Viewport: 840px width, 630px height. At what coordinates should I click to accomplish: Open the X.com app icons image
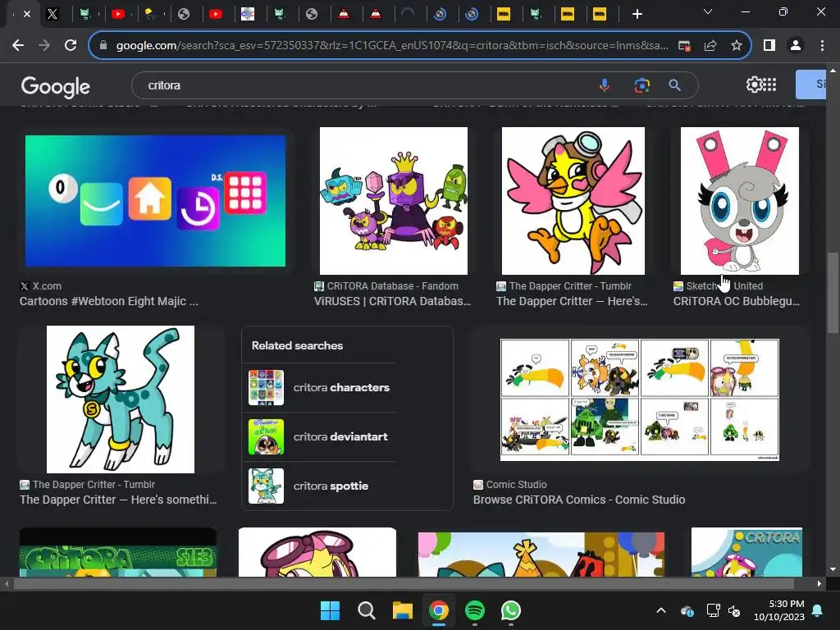click(x=155, y=201)
